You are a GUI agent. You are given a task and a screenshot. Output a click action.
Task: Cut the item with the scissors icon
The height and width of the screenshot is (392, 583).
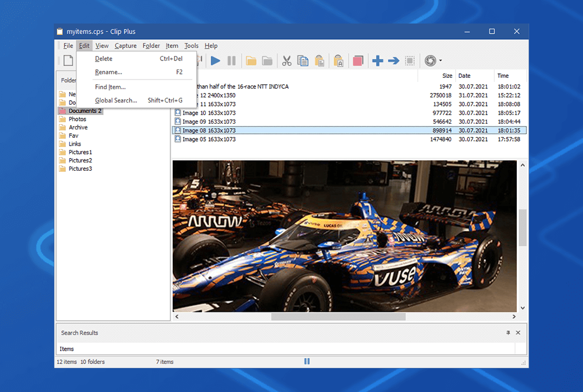[x=286, y=60]
